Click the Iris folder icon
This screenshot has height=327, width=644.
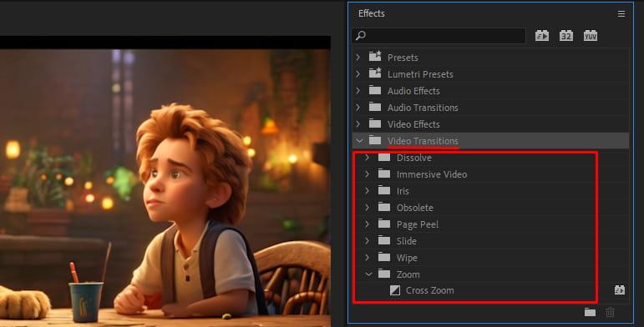click(384, 190)
